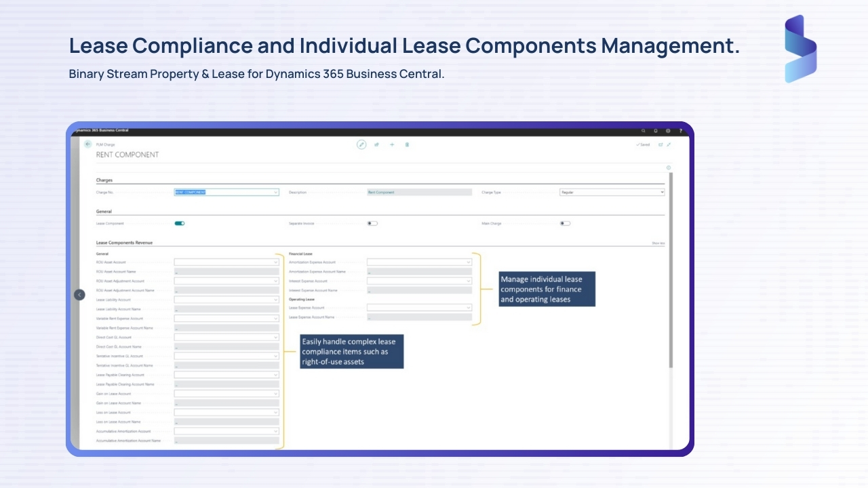Image resolution: width=868 pixels, height=488 pixels.
Task: Toggle the Lease Component switch
Action: pos(180,223)
